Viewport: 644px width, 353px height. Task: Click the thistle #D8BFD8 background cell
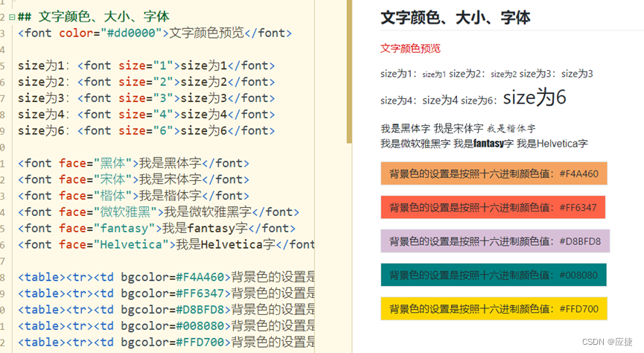point(495,241)
